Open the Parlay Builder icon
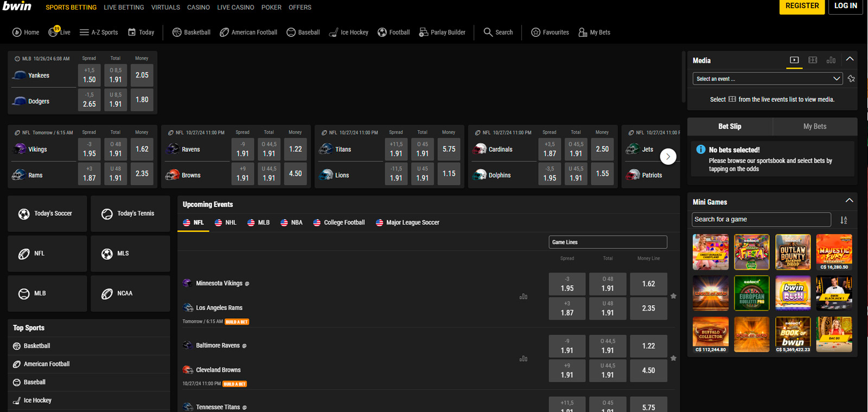868x412 pixels. tap(424, 33)
